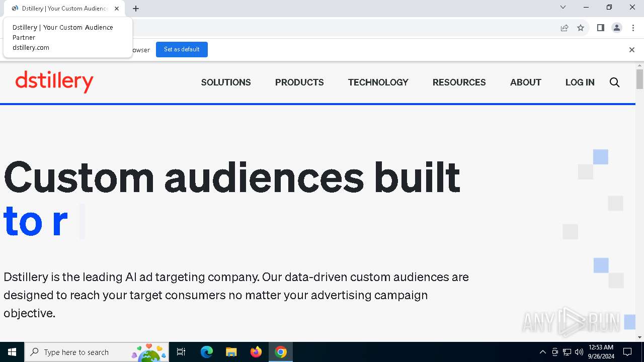Click the page vertical scrollbar thumb
The height and width of the screenshot is (362, 644).
tap(639, 79)
